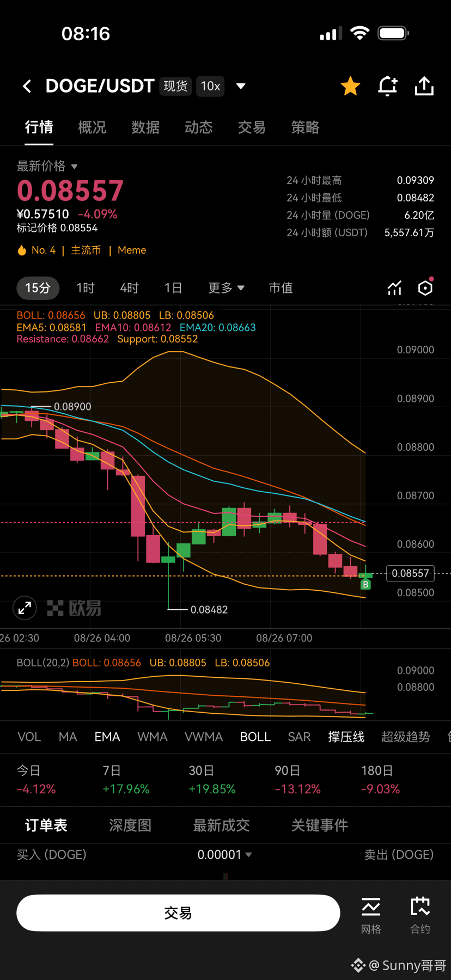Add a price alert with bell icon
Screen dimensions: 451x980
coord(388,86)
